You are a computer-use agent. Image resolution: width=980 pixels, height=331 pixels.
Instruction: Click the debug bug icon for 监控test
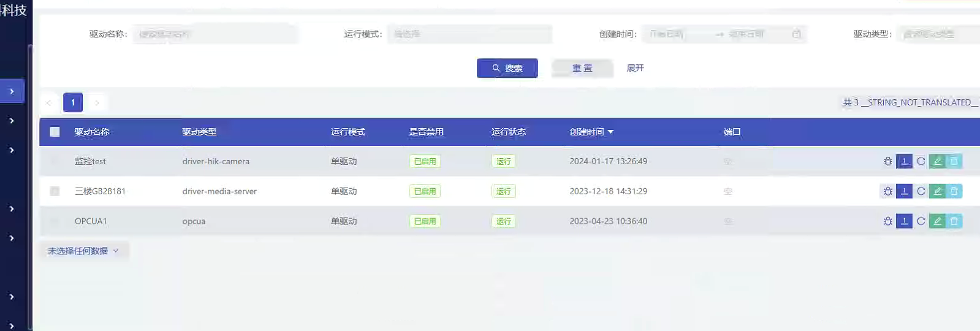click(887, 161)
